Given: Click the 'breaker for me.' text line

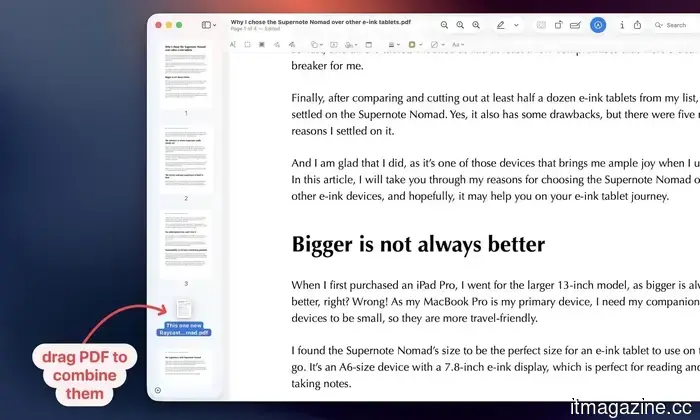Looking at the screenshot, I should (x=327, y=66).
